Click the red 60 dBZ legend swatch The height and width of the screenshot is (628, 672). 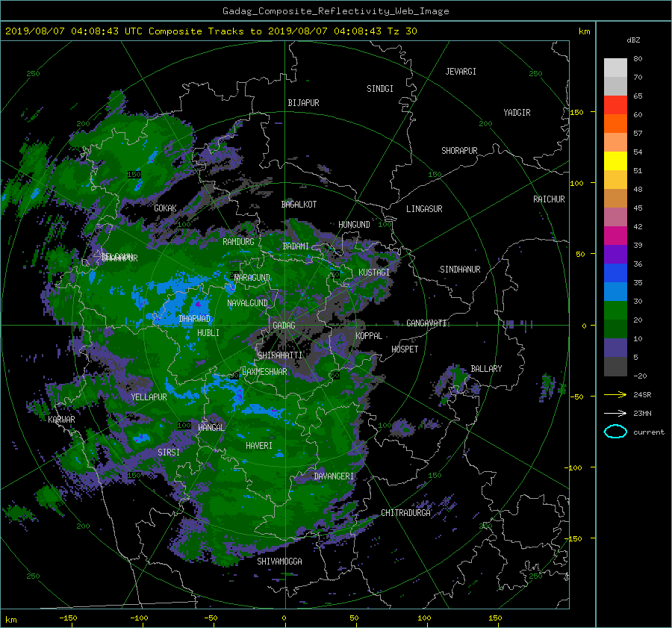click(615, 105)
